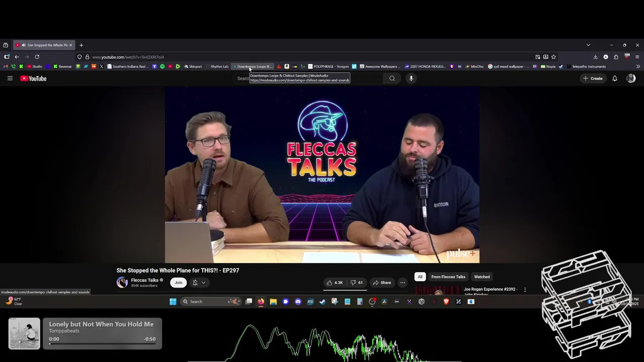Open the Awesome Wallpapers bookmark
644x362 pixels.
[x=379, y=66]
